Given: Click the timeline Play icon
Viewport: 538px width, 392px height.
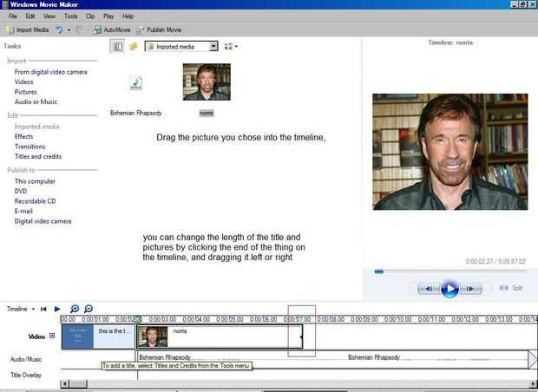Looking at the screenshot, I should [x=57, y=309].
